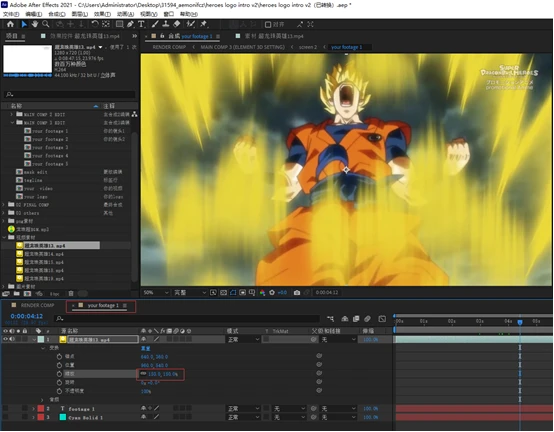Image resolution: width=554 pixels, height=432 pixels.
Task: Click the Home icon in toolbar
Action: [x=10, y=24]
